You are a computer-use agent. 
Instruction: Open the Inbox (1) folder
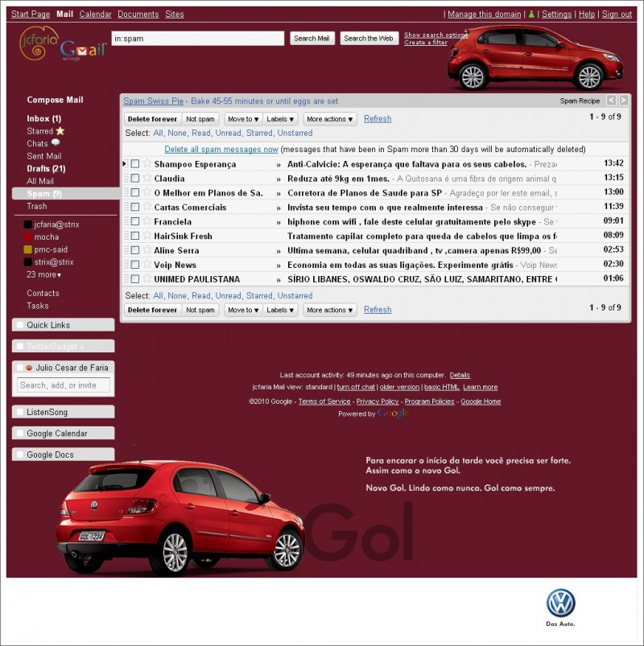[43, 118]
